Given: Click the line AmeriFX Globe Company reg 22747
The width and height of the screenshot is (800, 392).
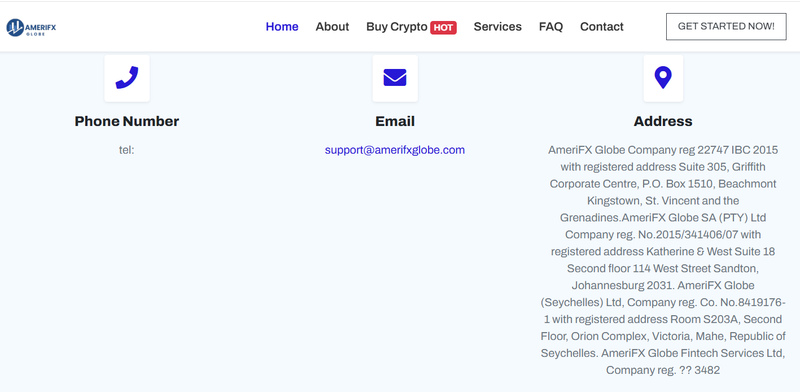Looking at the screenshot, I should click(x=663, y=150).
